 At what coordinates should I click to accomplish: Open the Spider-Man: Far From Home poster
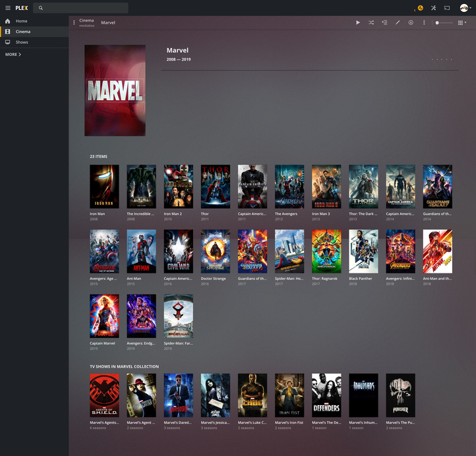(178, 316)
